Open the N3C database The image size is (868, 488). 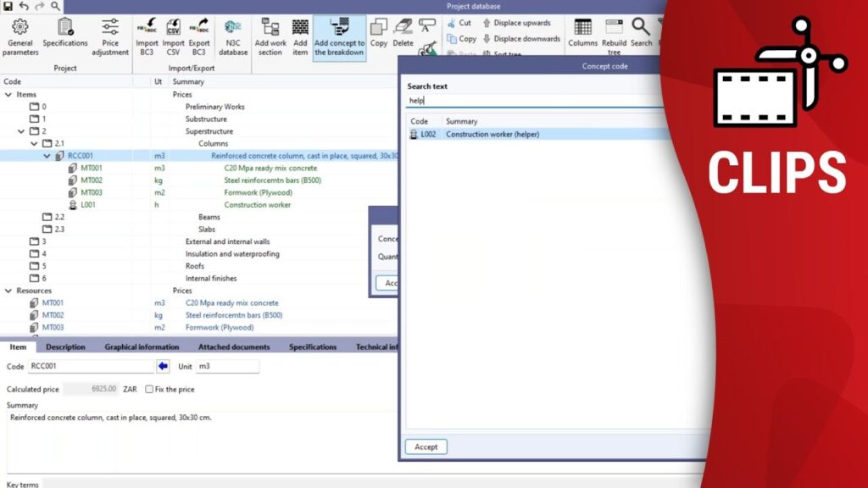(233, 35)
